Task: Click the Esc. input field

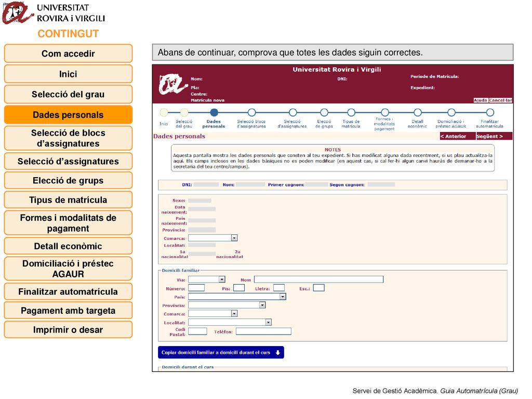Action: click(318, 288)
